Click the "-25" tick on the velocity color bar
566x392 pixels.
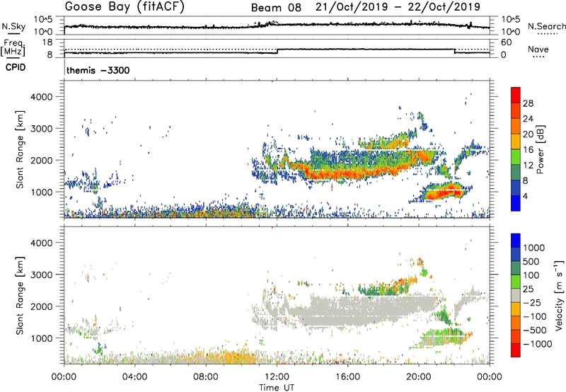(532, 302)
